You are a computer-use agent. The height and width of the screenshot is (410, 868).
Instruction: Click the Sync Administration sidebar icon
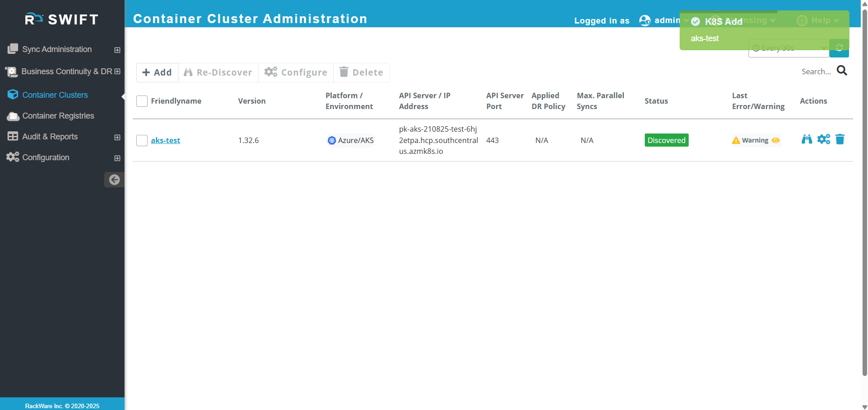pos(13,49)
